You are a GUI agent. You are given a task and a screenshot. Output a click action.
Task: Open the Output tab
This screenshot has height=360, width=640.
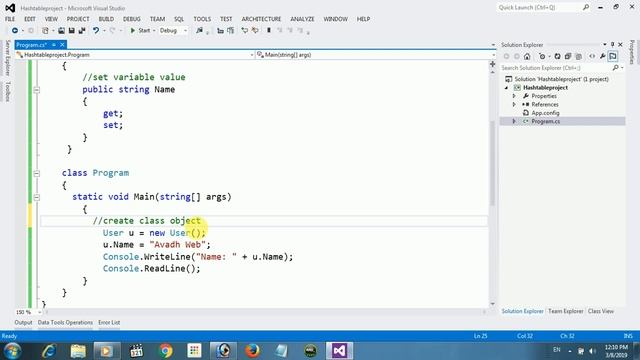tap(23, 322)
